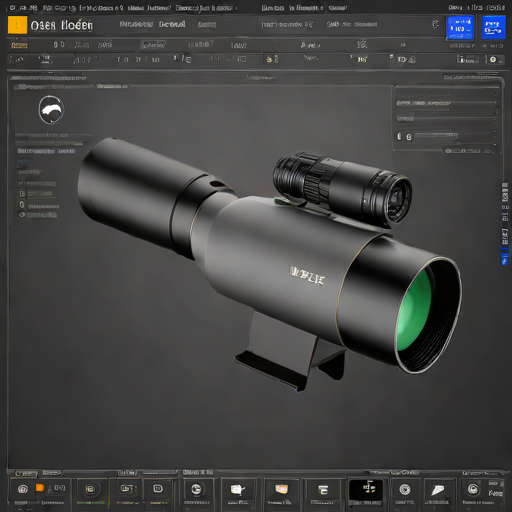Click the orange picture tile in the bottom toolbar
Image resolution: width=512 pixels, height=512 pixels.
pyautogui.click(x=281, y=489)
